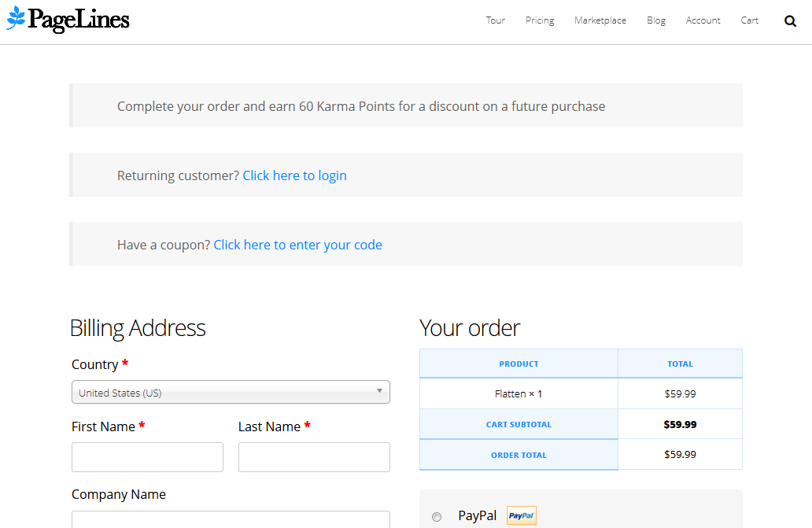Open the Account menu item
The width and height of the screenshot is (812, 528).
point(703,20)
